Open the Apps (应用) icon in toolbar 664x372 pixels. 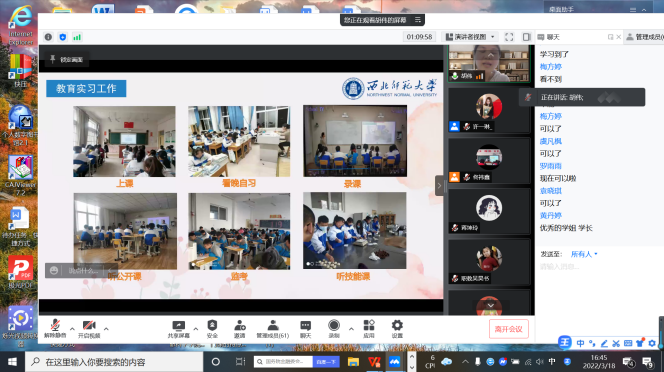(x=369, y=329)
